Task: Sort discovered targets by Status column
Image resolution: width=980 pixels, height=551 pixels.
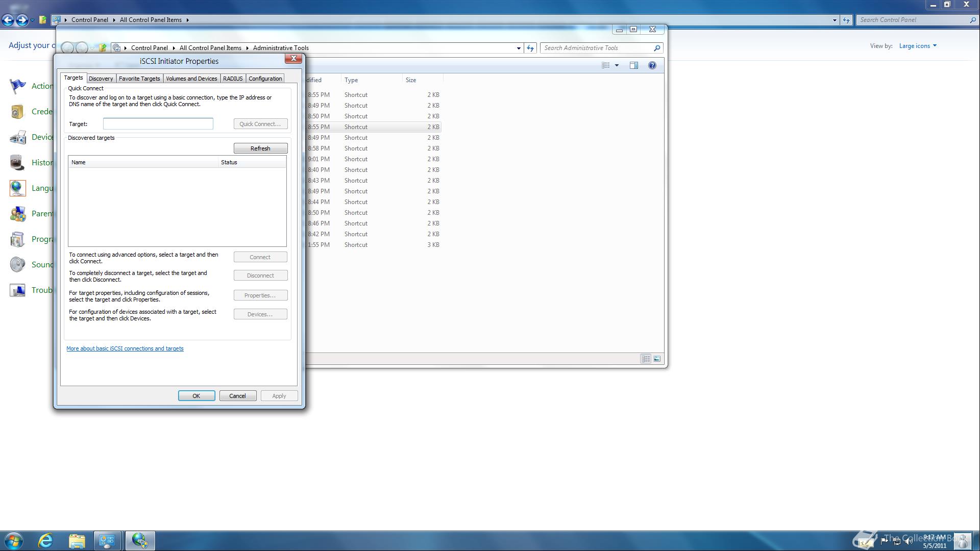Action: [252, 162]
